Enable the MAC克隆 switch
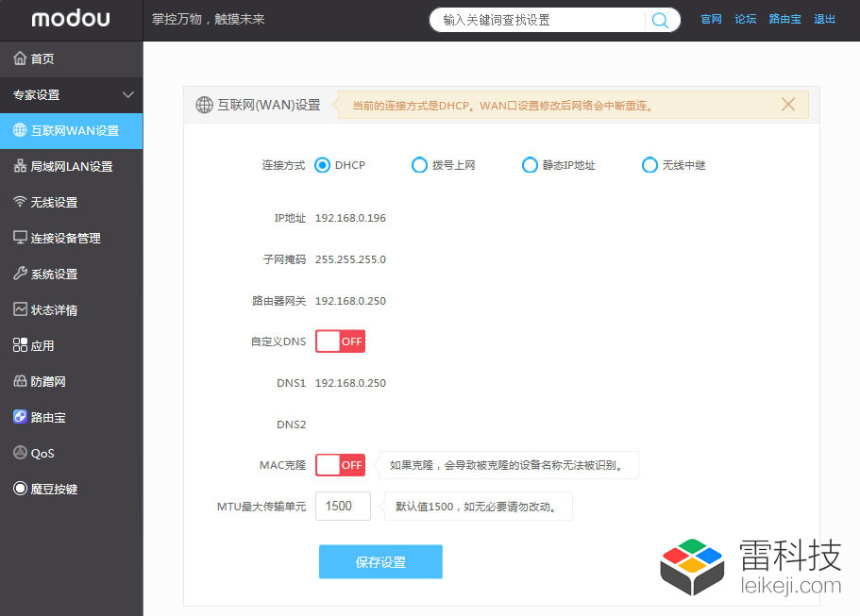The image size is (860, 616). pyautogui.click(x=340, y=465)
